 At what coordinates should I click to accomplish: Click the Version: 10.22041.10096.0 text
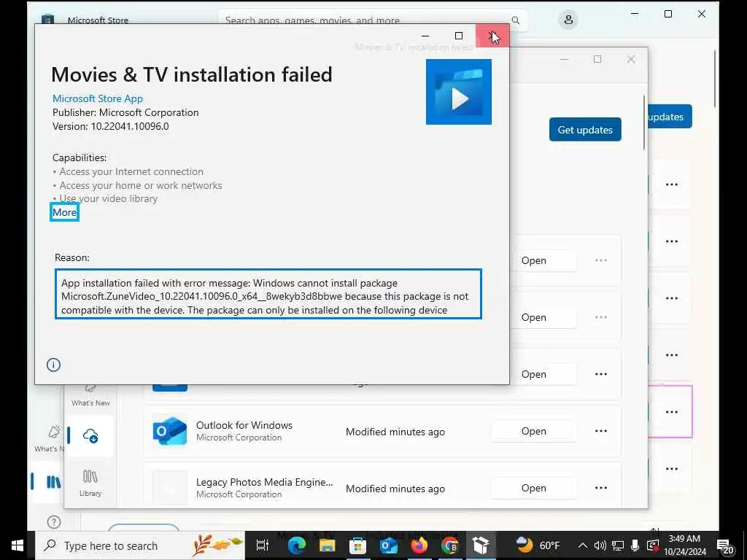point(111,126)
